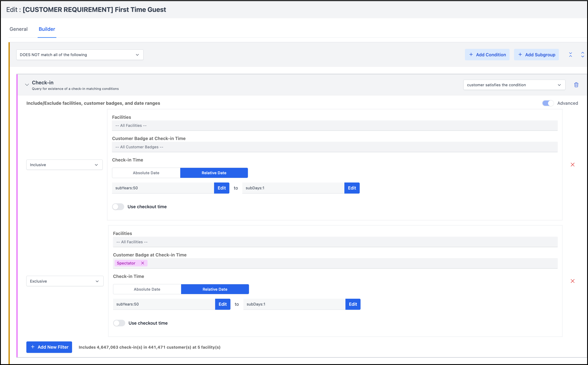Click the expand-all arrows icon in group header
The image size is (588, 365).
point(582,55)
